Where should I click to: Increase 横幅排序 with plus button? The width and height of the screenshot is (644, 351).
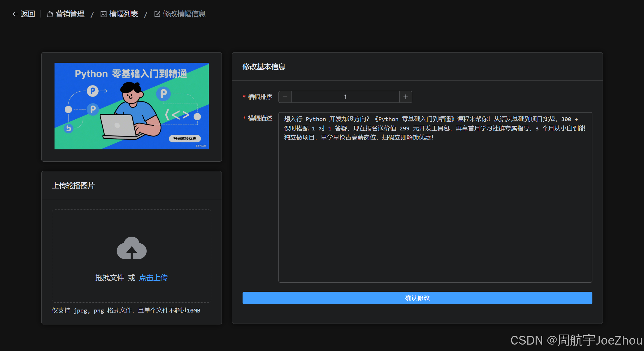tap(406, 97)
